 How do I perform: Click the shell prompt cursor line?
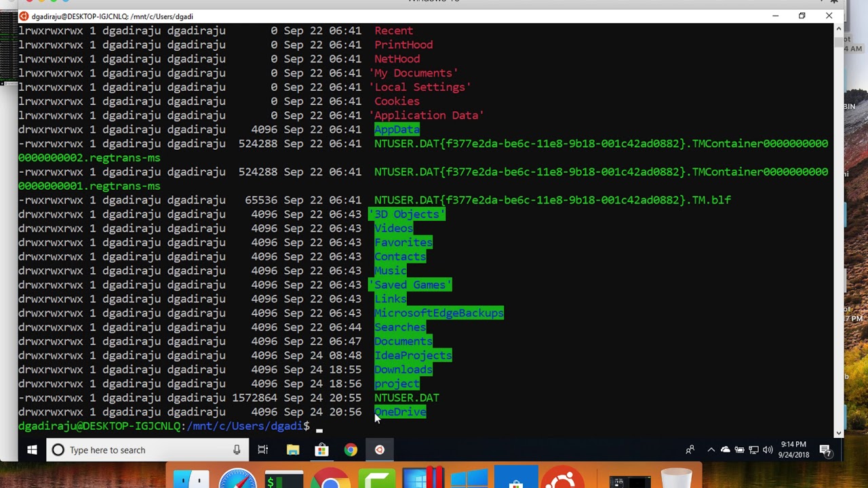(x=170, y=426)
